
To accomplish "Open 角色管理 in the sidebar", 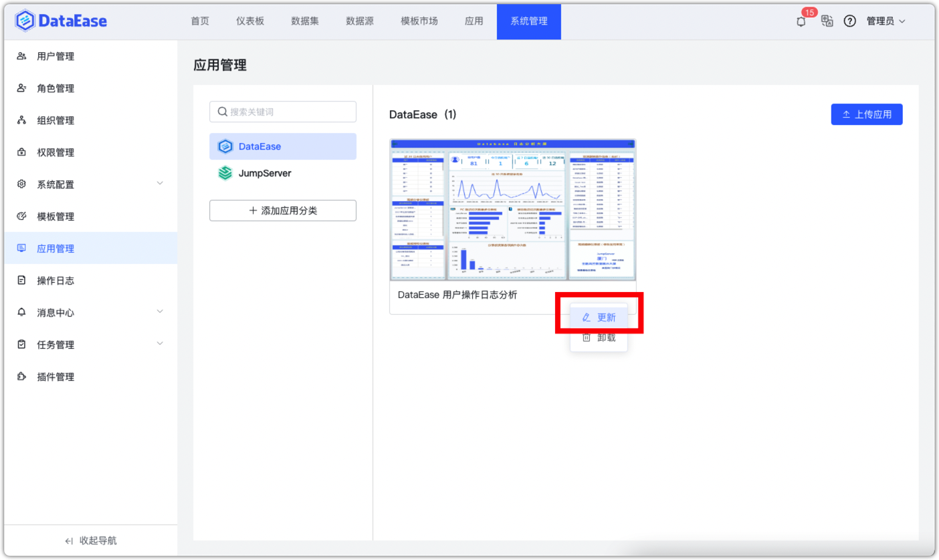I will [91, 88].
